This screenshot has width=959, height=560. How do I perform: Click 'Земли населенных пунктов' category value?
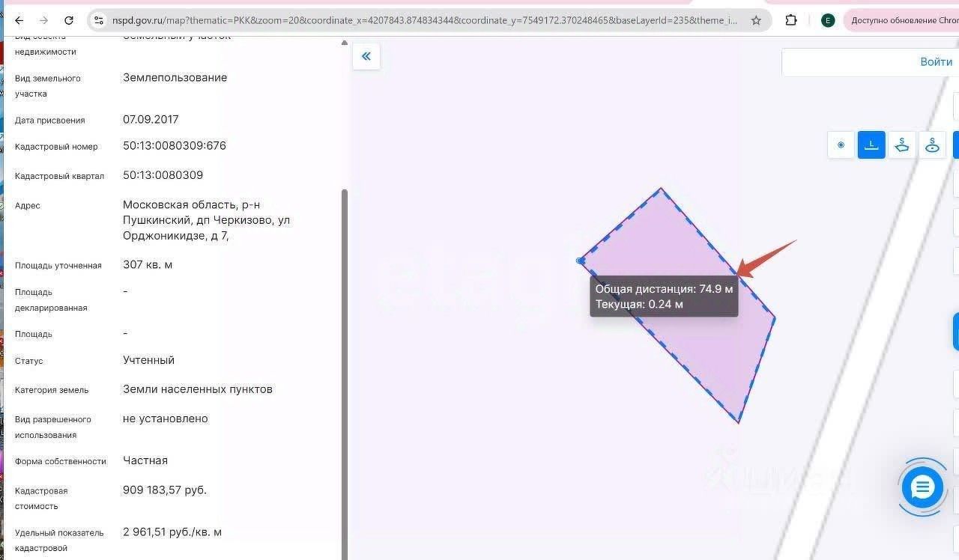click(198, 389)
